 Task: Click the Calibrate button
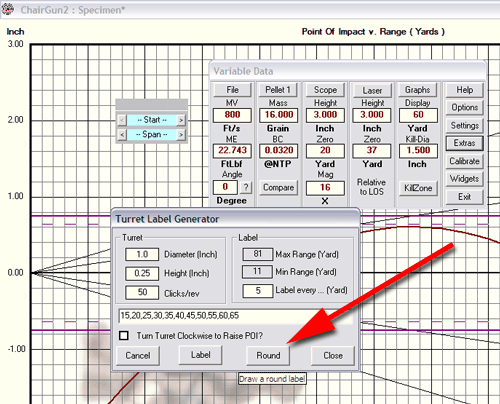point(465,161)
